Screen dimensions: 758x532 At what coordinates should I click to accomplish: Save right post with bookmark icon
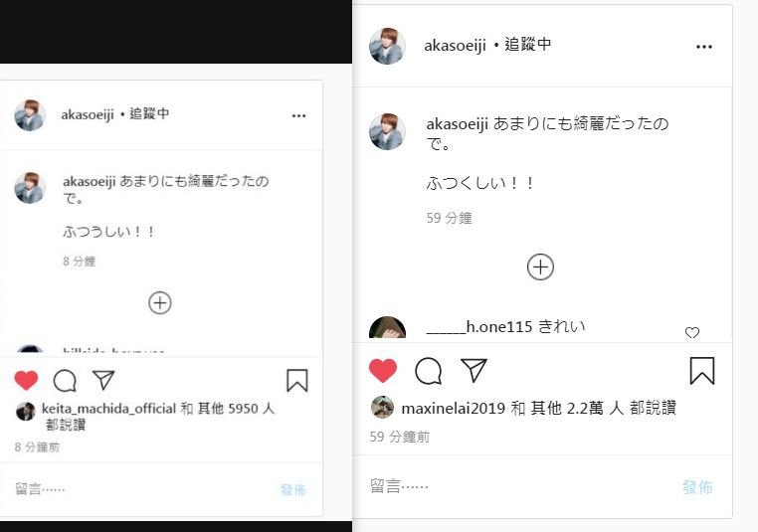(x=702, y=371)
